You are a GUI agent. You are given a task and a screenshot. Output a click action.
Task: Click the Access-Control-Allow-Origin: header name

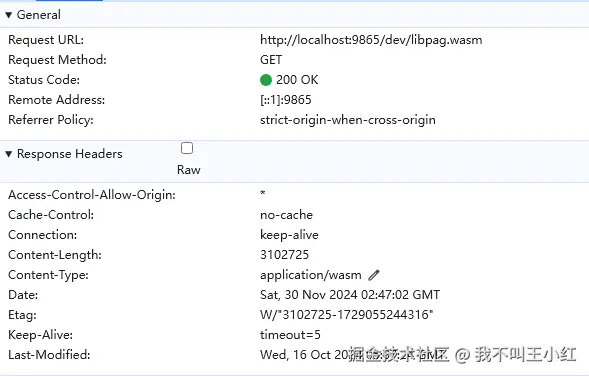point(92,195)
